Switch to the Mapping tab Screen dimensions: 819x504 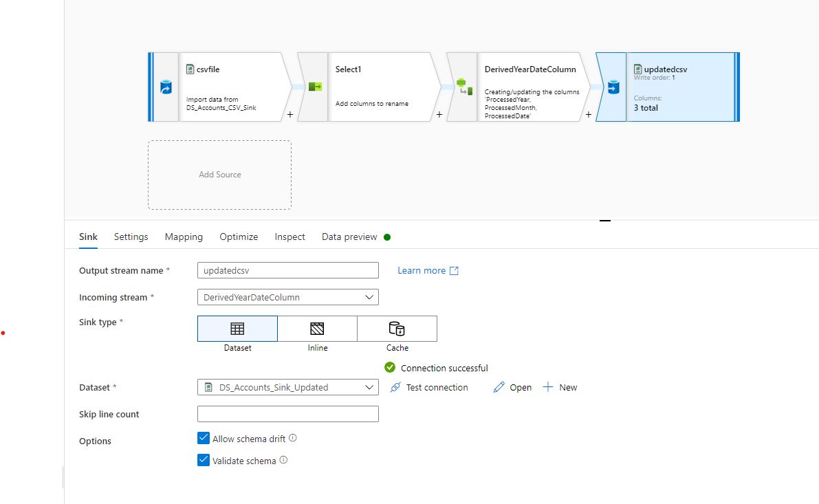184,237
